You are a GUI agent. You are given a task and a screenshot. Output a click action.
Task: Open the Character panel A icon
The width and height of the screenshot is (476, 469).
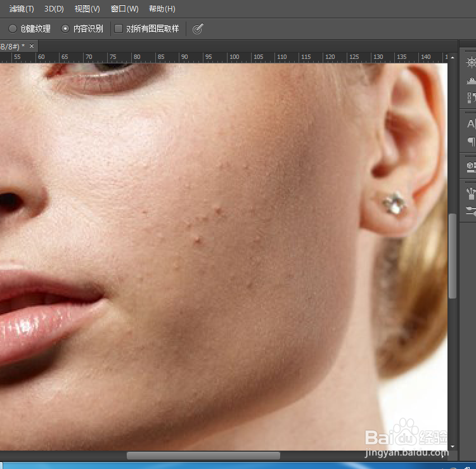click(x=471, y=124)
